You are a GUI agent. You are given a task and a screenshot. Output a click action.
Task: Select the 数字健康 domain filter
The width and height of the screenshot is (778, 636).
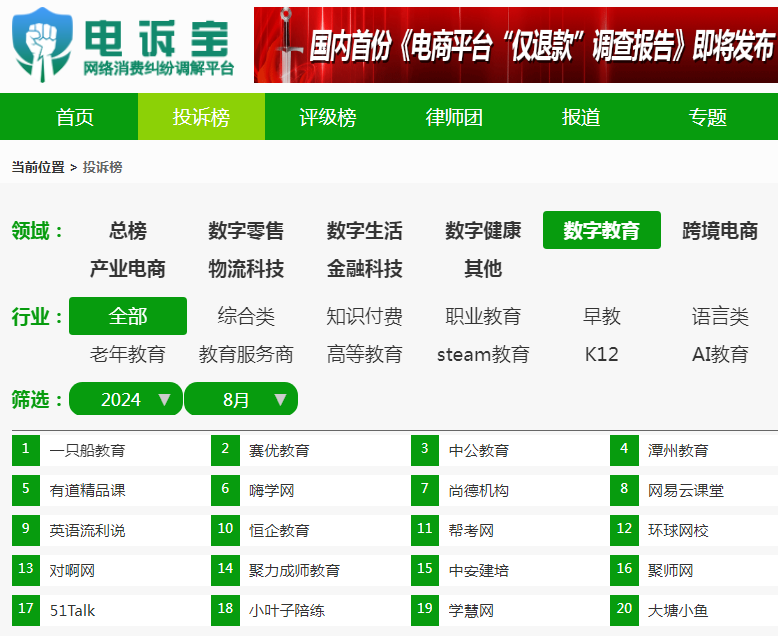[x=483, y=231]
